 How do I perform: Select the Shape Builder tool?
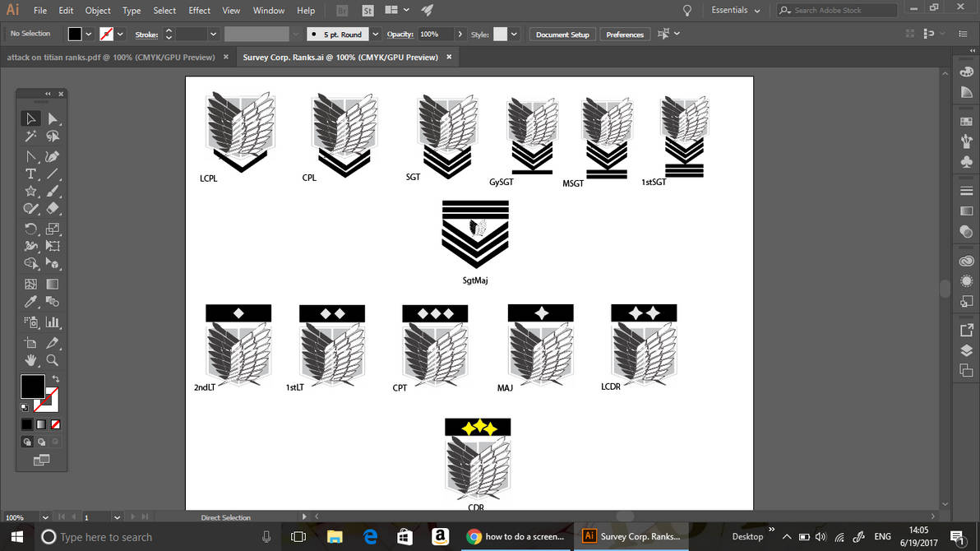[30, 264]
